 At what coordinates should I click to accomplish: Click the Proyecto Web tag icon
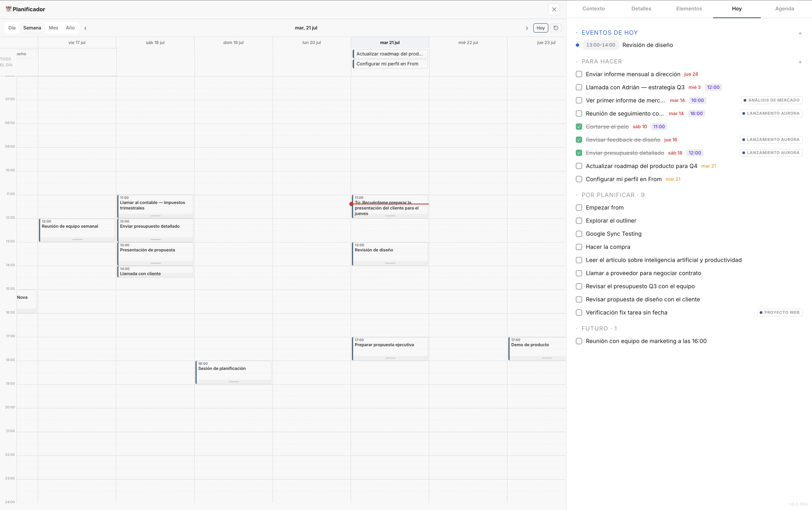(761, 312)
